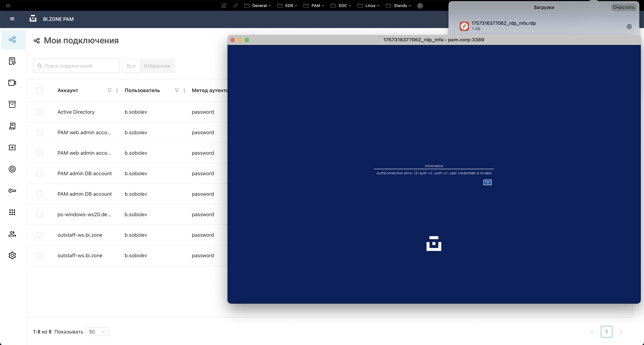644x345 pixels.
Task: Switch to the Избранное tab
Action: tap(157, 66)
